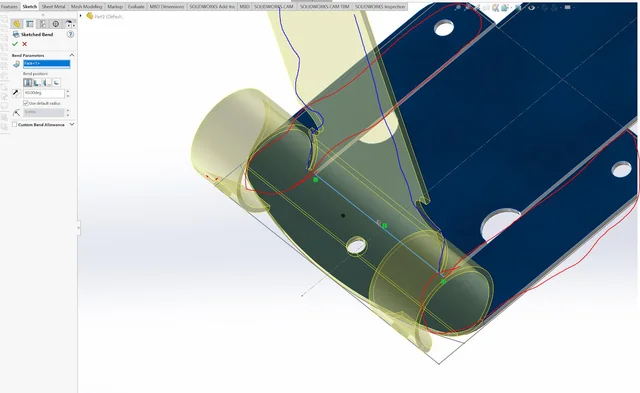Open the Features ribbon tab
Viewport: 640px width, 393px height.
[9, 7]
